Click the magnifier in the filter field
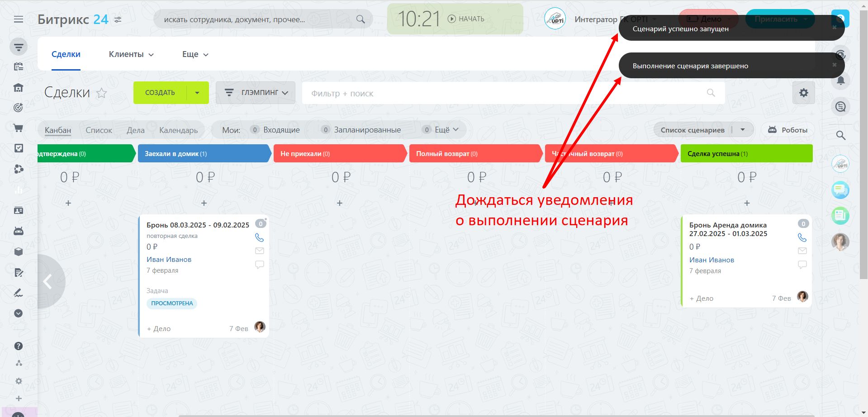This screenshot has width=868, height=417. tap(711, 93)
